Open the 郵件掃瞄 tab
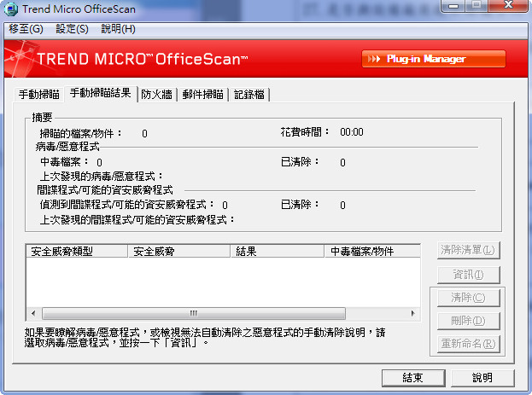Screen dimensions: 532x395 pos(203,95)
